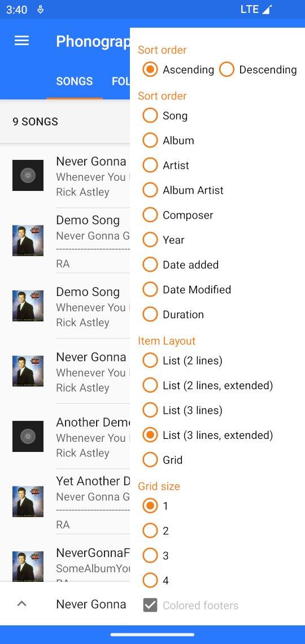Select List (2 lines) layout
Screen dimensions: 305x644
coord(182,360)
